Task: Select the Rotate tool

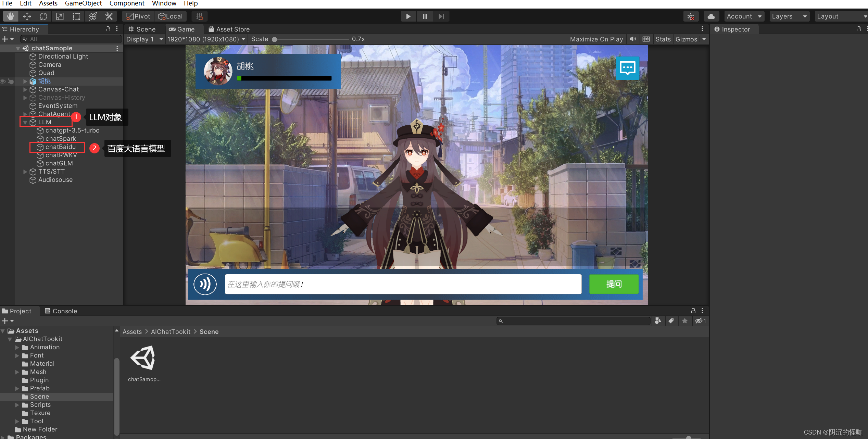Action: pos(43,16)
